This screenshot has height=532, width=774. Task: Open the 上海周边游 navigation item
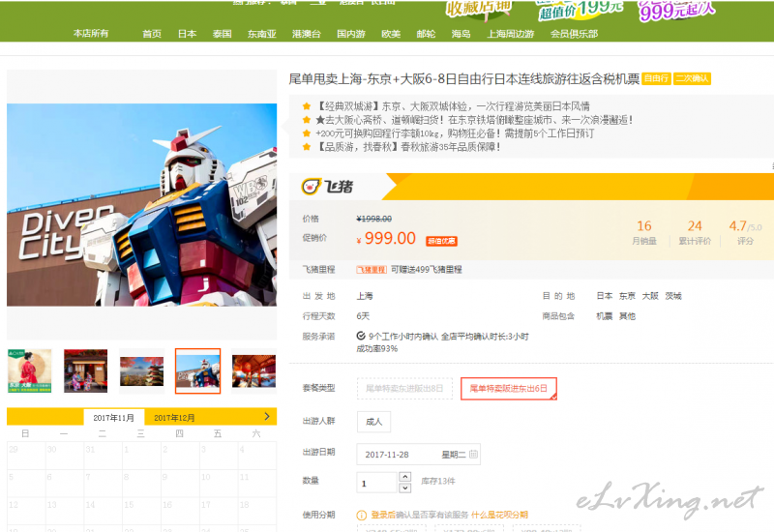click(x=511, y=34)
